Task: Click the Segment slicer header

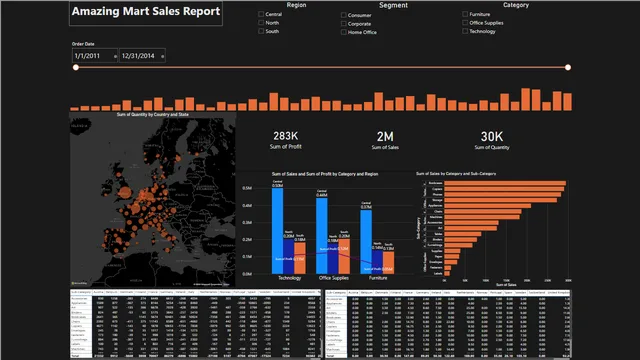Action: [x=393, y=5]
